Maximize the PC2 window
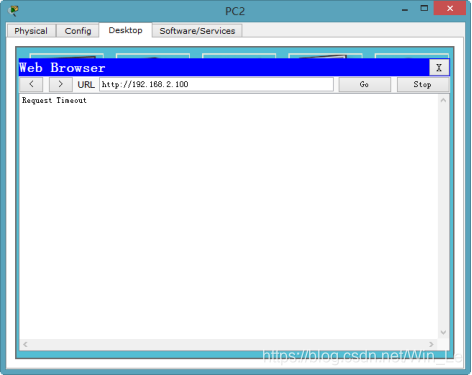Screen dimensions: 472x375 (x=424, y=9)
